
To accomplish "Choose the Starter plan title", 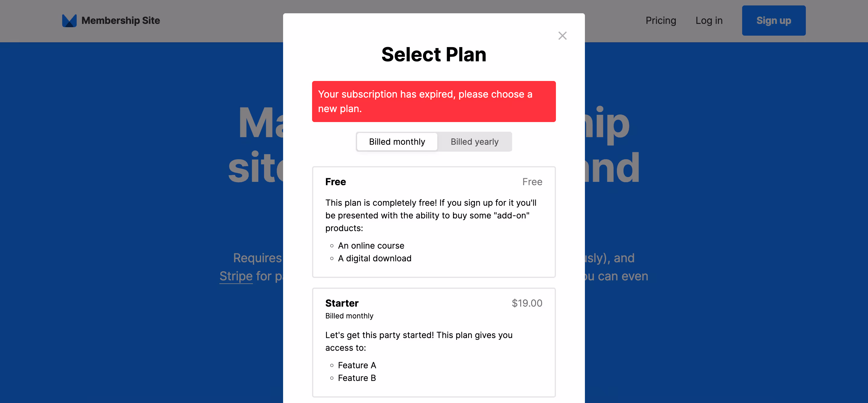I will point(341,303).
